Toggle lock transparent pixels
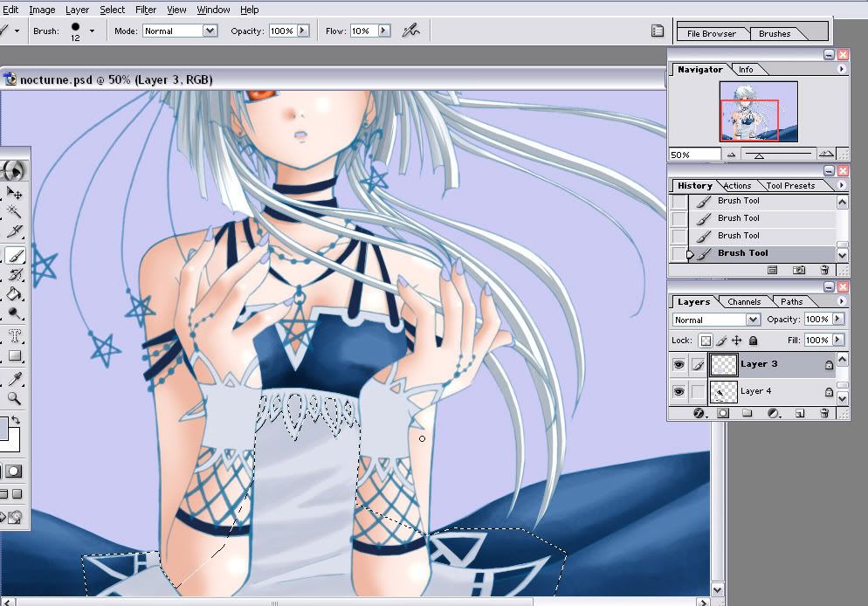Image resolution: width=868 pixels, height=606 pixels. pos(706,341)
